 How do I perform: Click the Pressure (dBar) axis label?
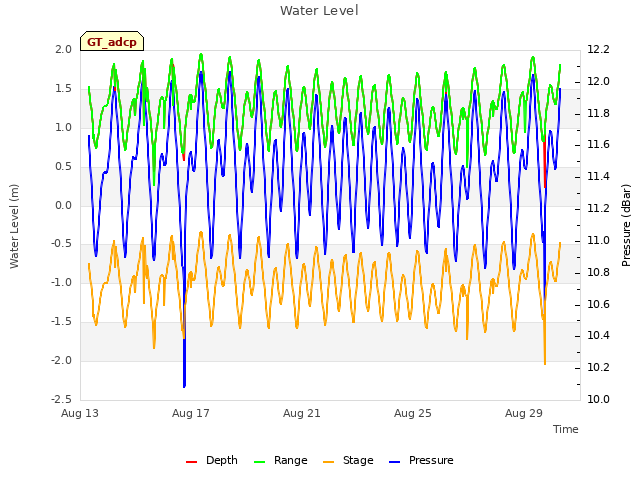pyautogui.click(x=626, y=225)
